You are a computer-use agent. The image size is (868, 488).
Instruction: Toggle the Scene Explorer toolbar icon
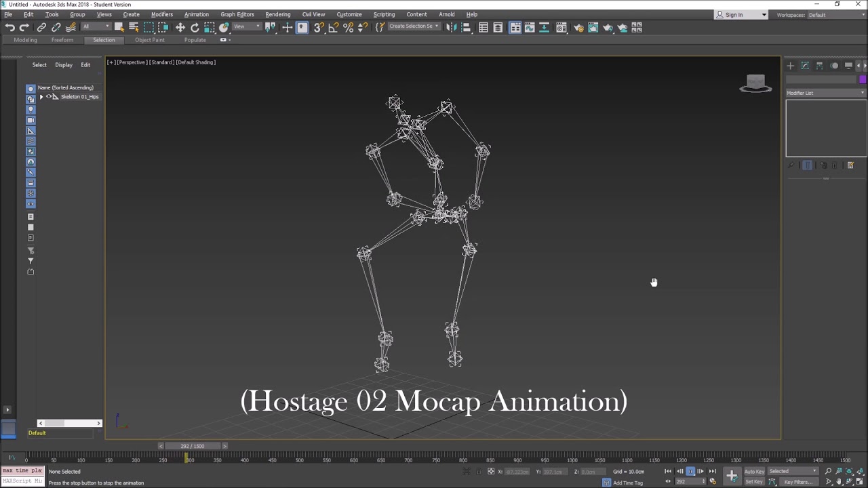484,27
